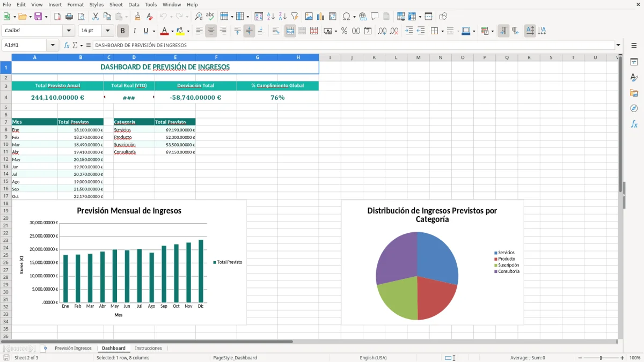The width and height of the screenshot is (644, 362).
Task: Click the Select Function sigma button
Action: [x=75, y=46]
